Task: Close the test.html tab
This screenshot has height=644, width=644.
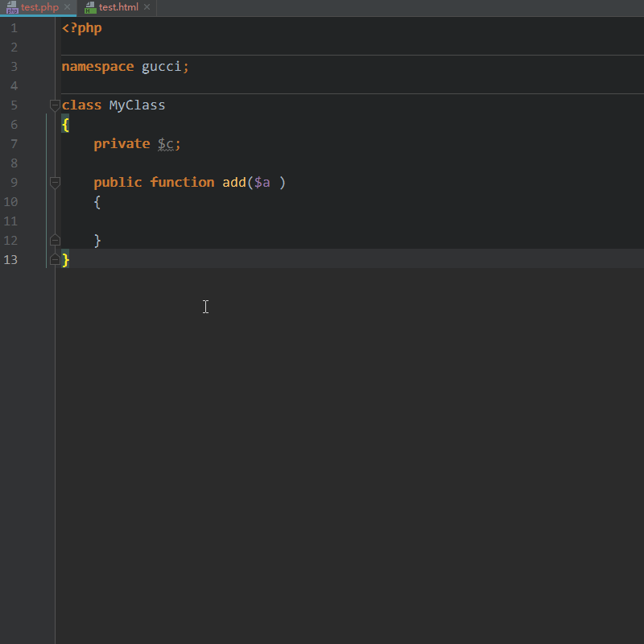Action: (147, 7)
